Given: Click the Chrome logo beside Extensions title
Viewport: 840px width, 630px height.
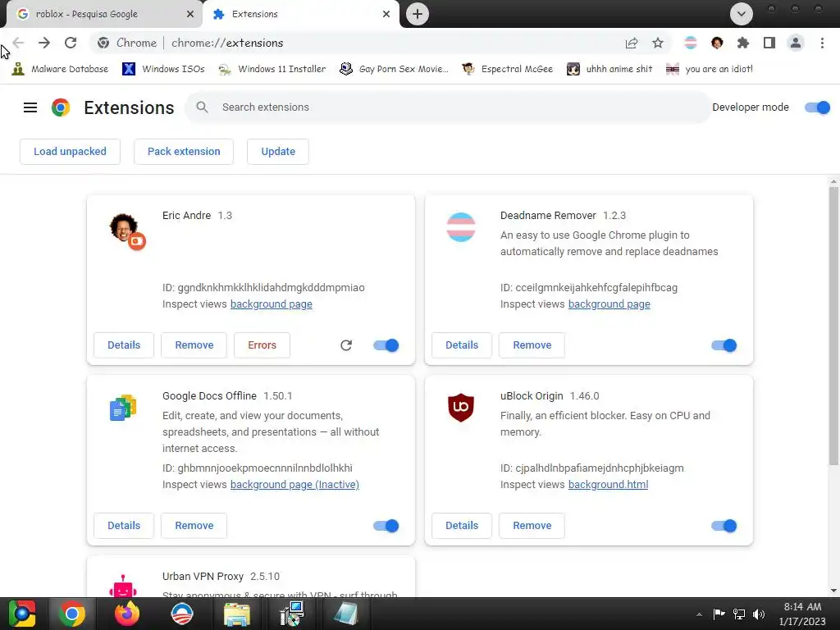Looking at the screenshot, I should (x=61, y=107).
